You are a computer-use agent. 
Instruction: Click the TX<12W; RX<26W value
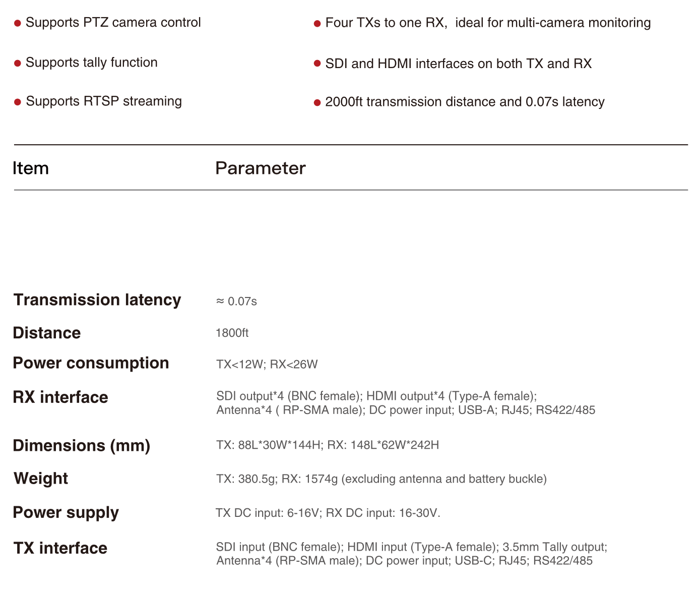[267, 365]
